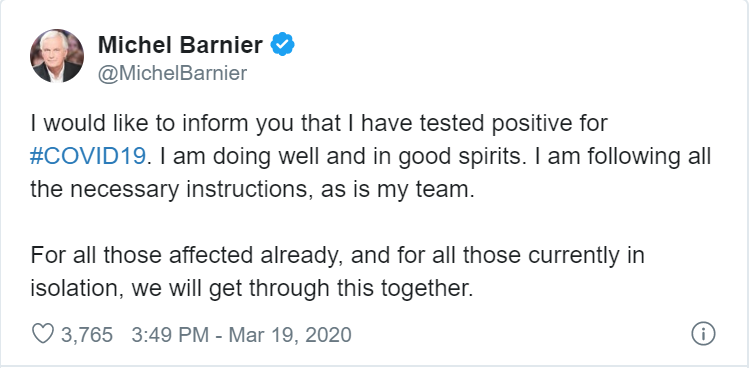This screenshot has width=751, height=368.
Task: Open the 3:49 PM time link
Action: tap(170, 334)
